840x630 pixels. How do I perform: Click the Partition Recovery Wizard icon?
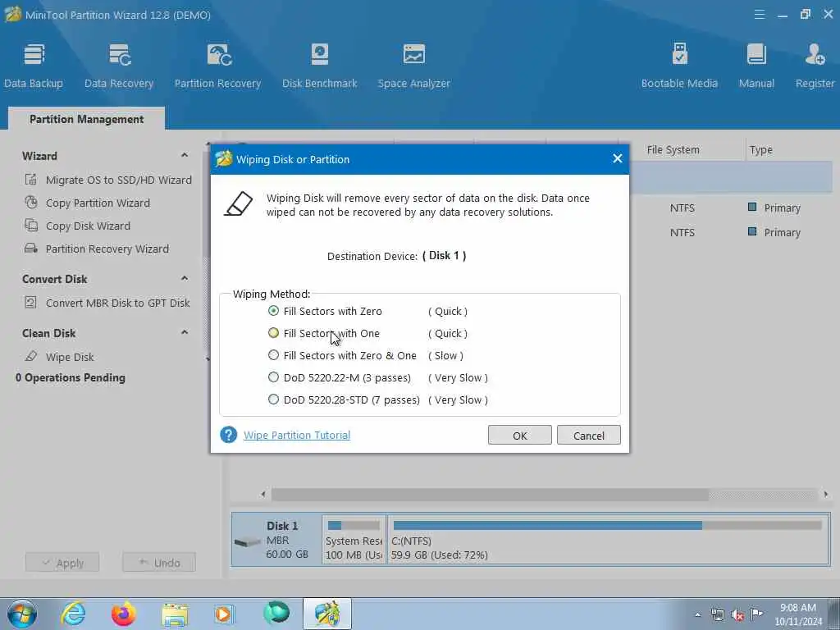[x=31, y=249]
